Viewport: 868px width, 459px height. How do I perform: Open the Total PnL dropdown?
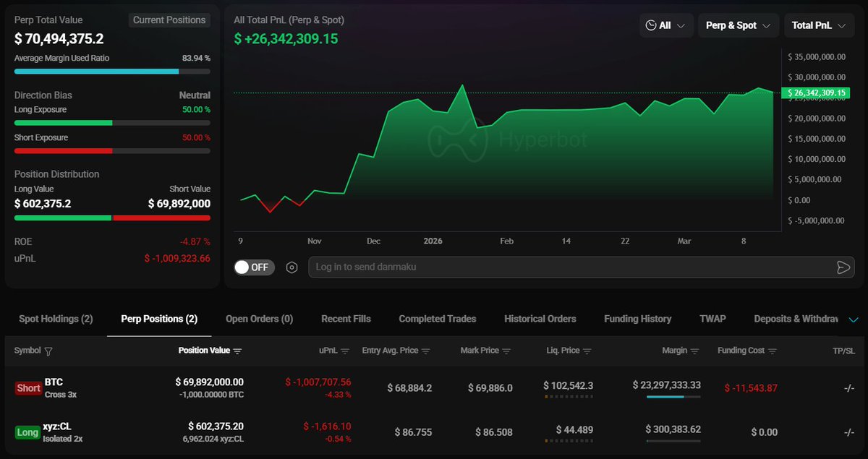(x=819, y=25)
